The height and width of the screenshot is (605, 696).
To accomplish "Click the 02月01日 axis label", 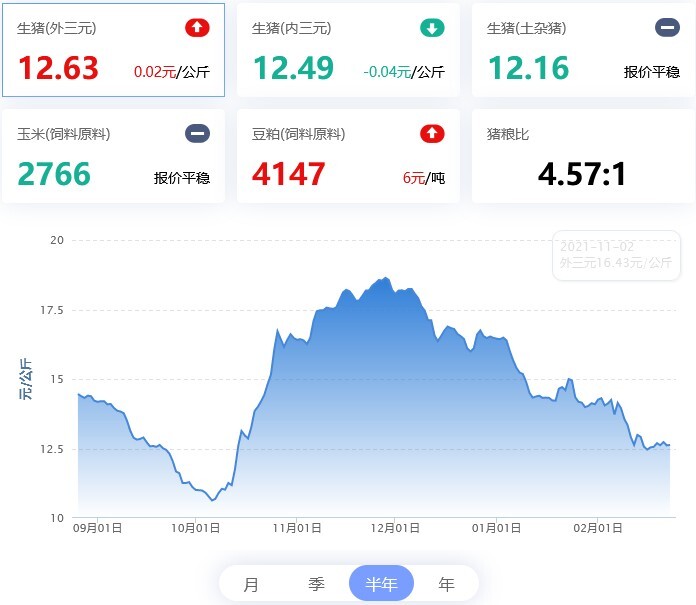I will point(597,528).
